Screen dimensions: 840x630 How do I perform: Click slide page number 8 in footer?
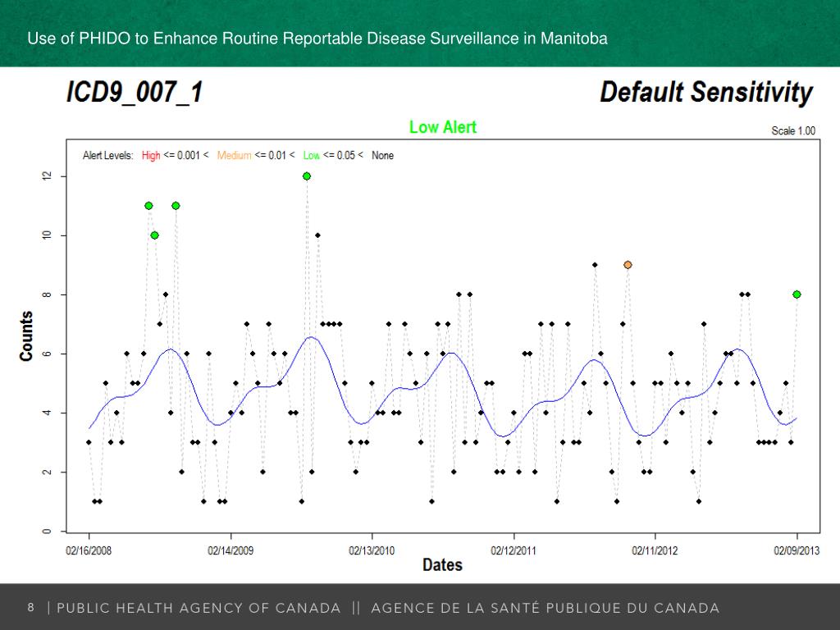tap(30, 607)
